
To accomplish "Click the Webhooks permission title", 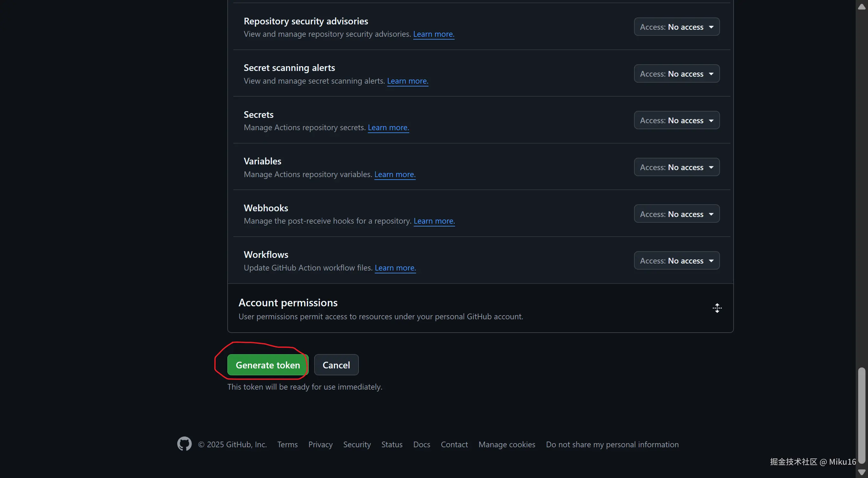I will (x=266, y=208).
